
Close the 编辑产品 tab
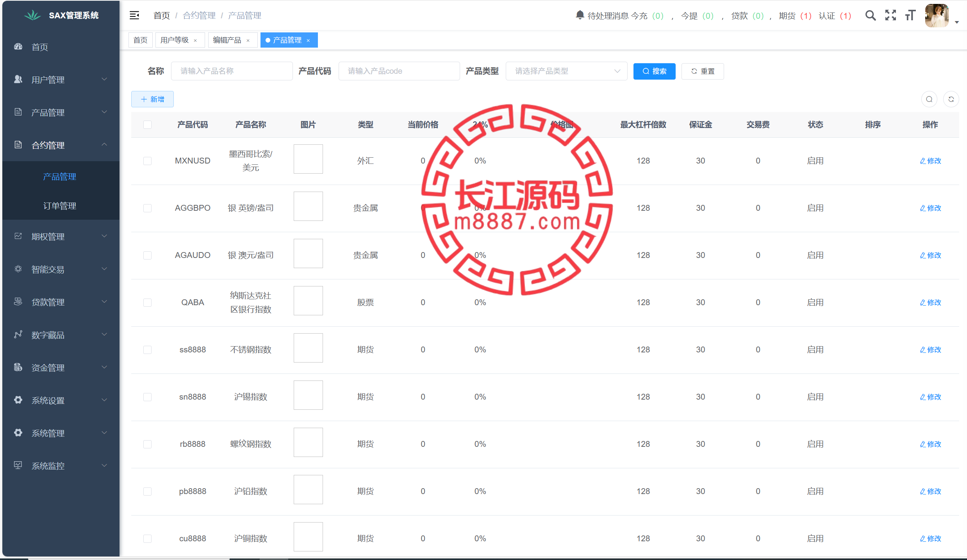(x=248, y=41)
